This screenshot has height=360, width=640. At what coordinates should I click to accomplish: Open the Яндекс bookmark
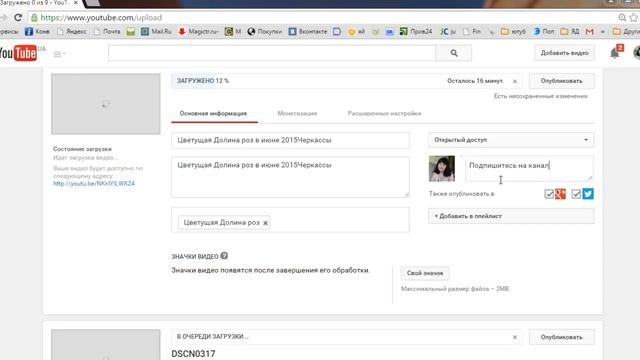point(71,31)
